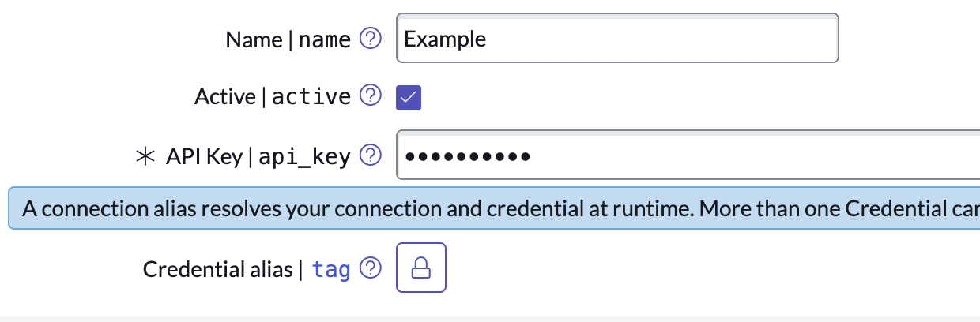
Task: Show help for the API Key field
Action: pyautogui.click(x=370, y=156)
